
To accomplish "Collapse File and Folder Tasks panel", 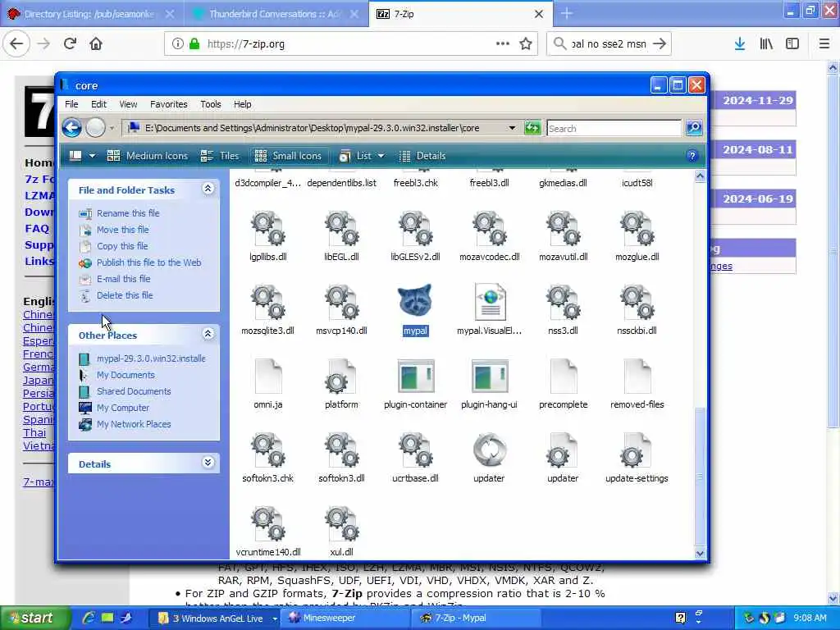I will (x=208, y=189).
